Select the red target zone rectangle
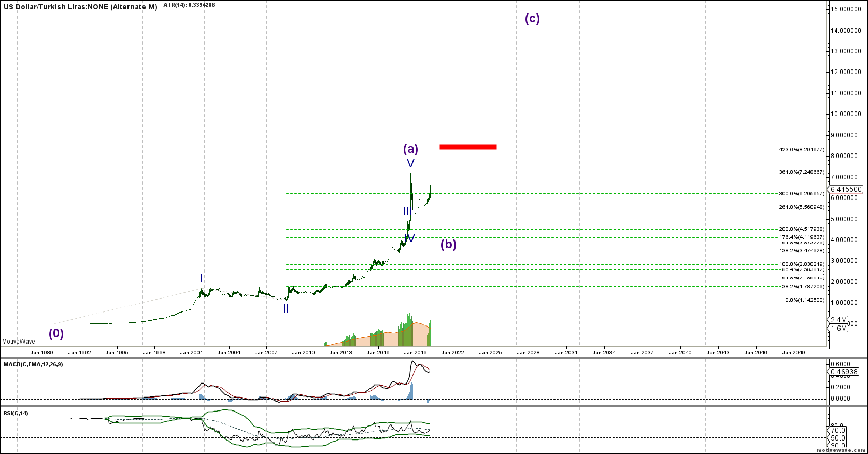Screen dimensions: 868x454 pos(468,147)
